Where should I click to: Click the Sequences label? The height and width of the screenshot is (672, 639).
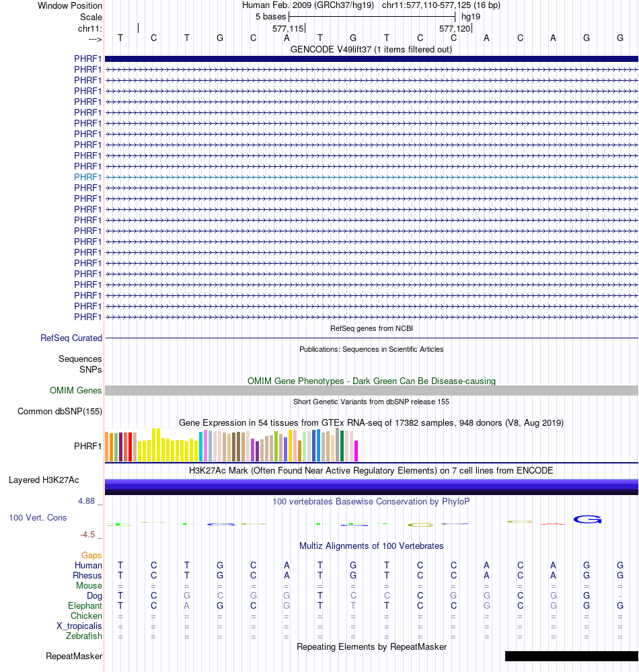[80, 359]
